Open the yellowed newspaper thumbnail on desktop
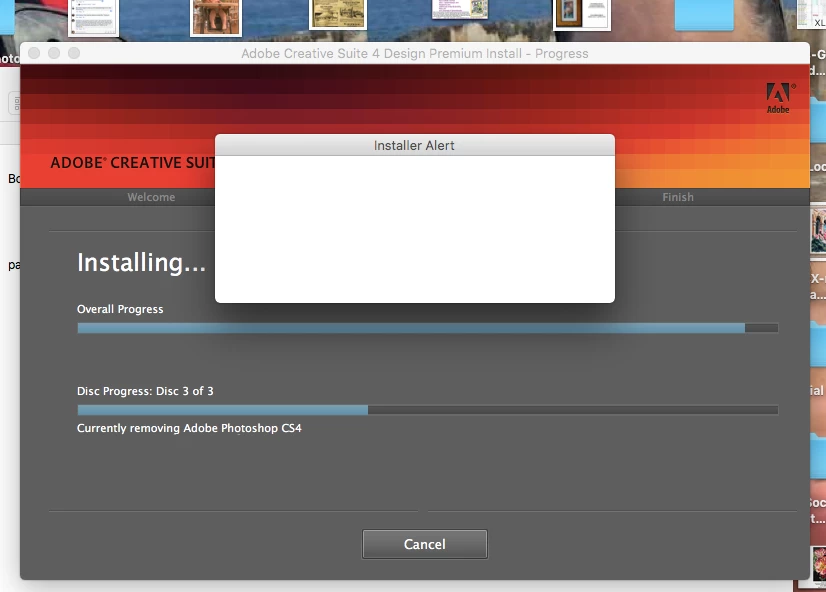 coord(338,14)
